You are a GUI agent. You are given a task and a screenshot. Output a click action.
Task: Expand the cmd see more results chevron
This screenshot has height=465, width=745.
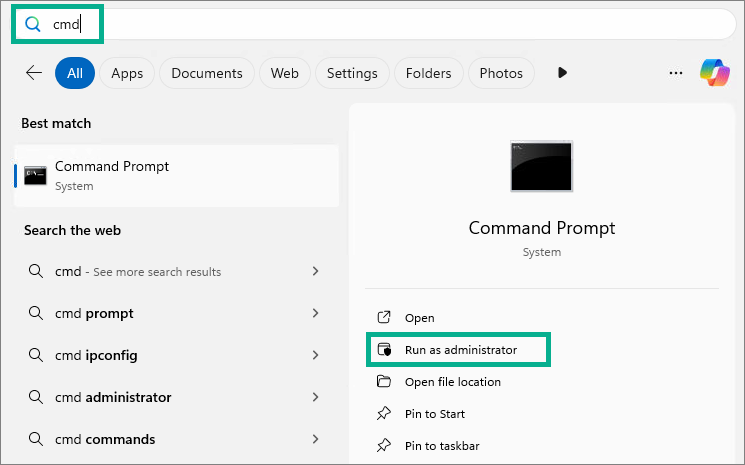[x=315, y=271]
